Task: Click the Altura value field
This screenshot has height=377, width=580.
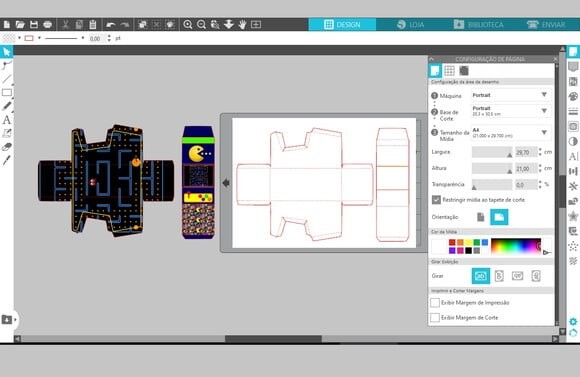Action: pyautogui.click(x=526, y=168)
